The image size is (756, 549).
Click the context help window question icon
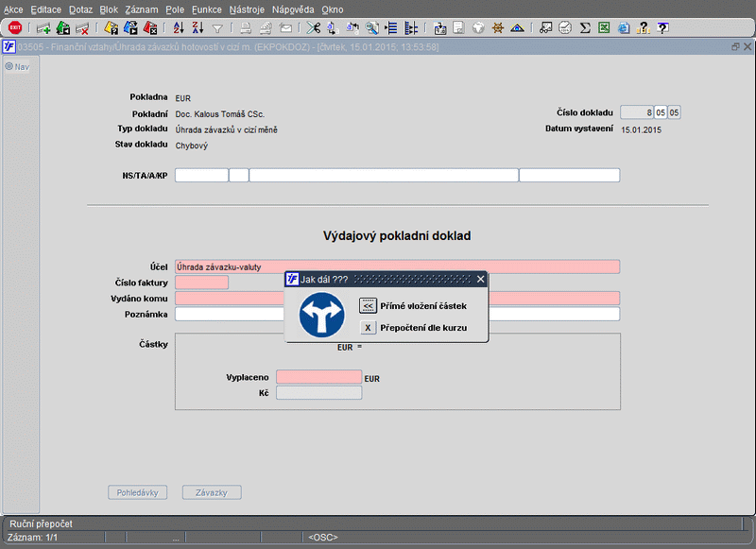coord(663,28)
